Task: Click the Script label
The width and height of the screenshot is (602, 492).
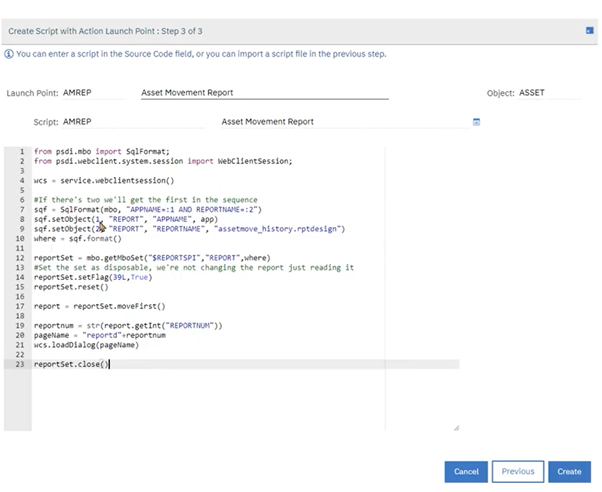Action: point(46,122)
